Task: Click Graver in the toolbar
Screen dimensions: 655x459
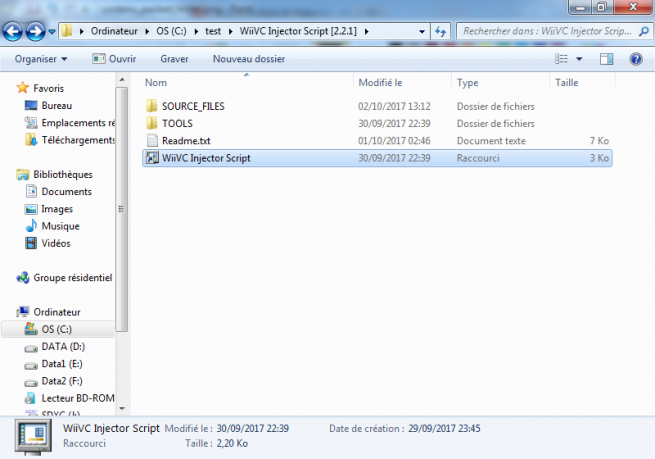Action: (174, 59)
